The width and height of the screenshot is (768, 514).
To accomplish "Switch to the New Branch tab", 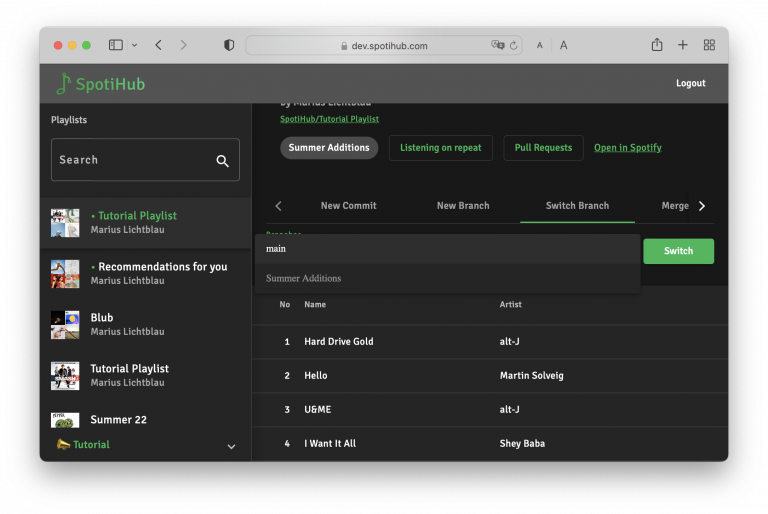I will tap(463, 206).
